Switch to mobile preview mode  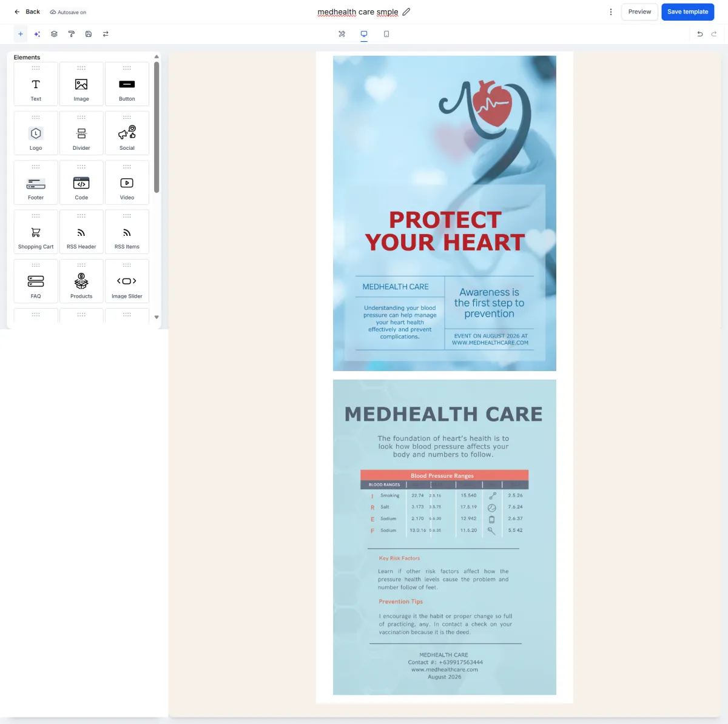386,34
